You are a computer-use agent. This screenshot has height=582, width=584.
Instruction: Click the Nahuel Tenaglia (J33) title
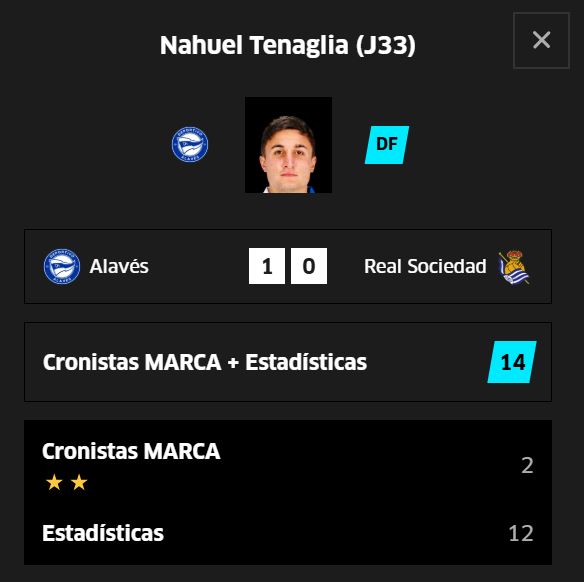[288, 45]
